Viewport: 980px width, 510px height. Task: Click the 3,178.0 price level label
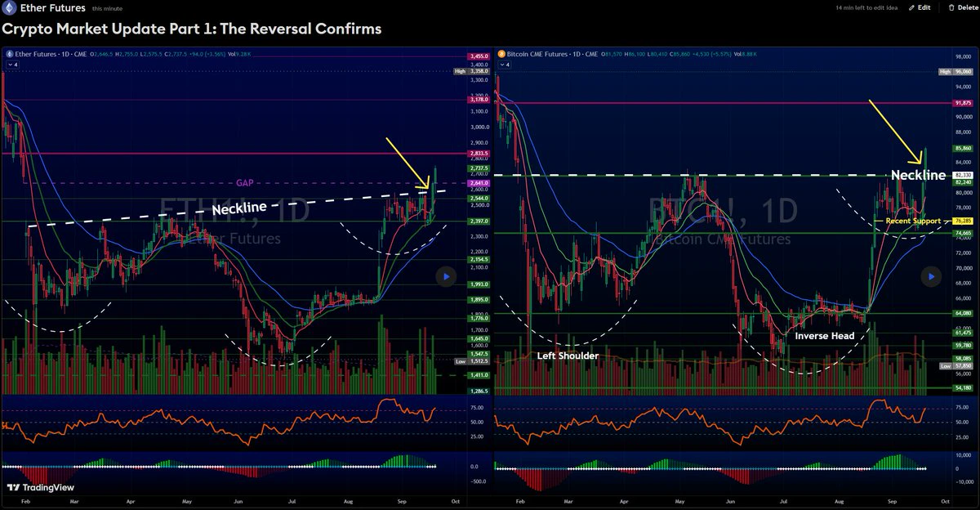pos(478,99)
